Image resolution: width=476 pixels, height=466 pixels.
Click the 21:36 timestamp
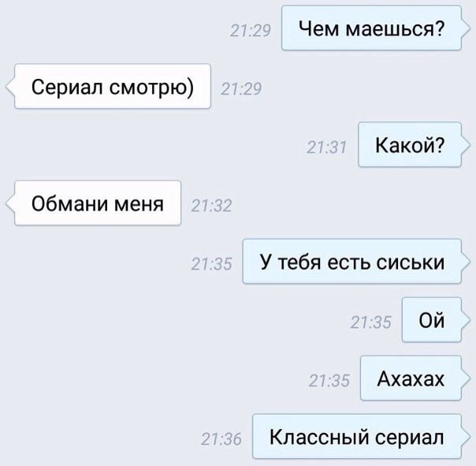(221, 439)
